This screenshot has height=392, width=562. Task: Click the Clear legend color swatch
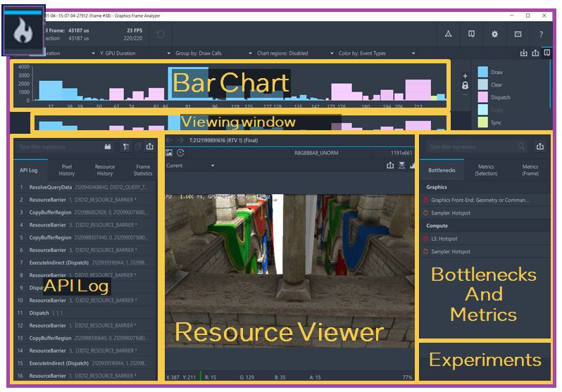coord(482,85)
